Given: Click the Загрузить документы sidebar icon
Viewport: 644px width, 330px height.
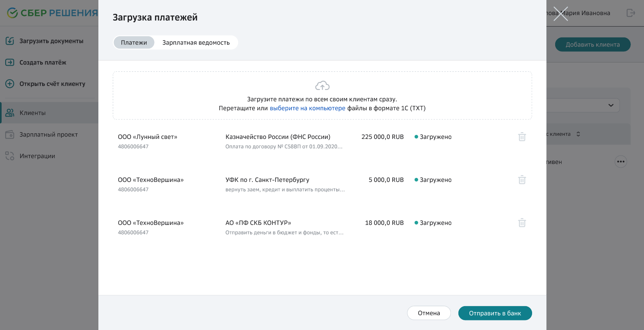Looking at the screenshot, I should (x=10, y=41).
